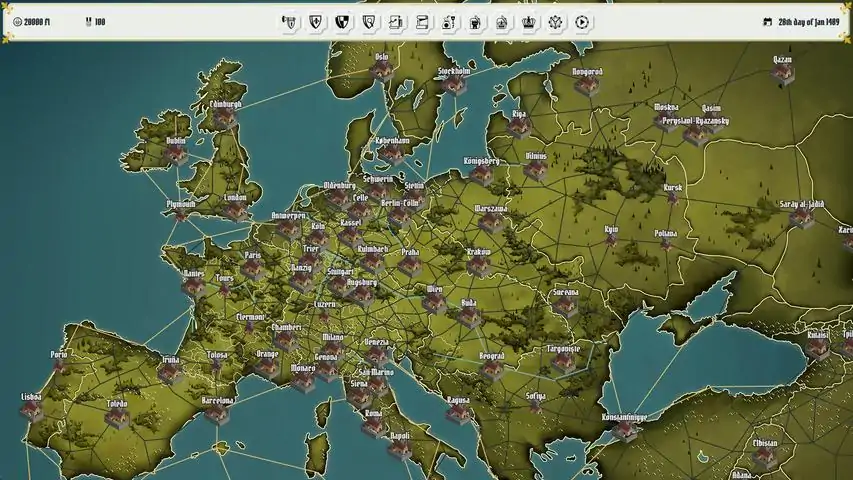Open the shield-with-horn icon in the top toolbar
The image size is (853, 480).
tap(289, 22)
